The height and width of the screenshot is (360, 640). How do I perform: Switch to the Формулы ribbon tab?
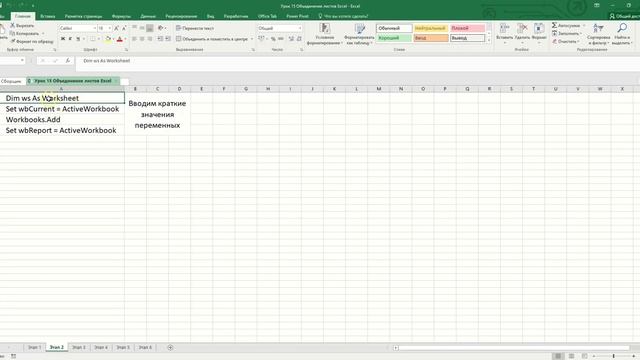pyautogui.click(x=121, y=16)
